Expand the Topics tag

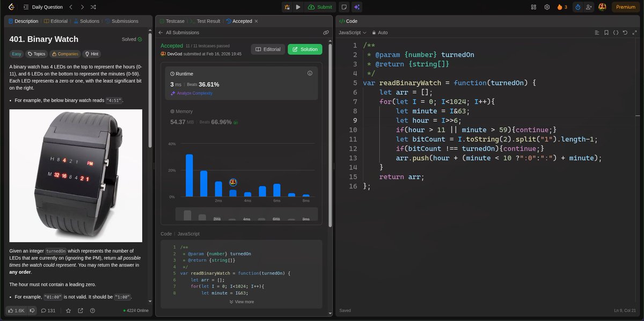click(x=36, y=54)
